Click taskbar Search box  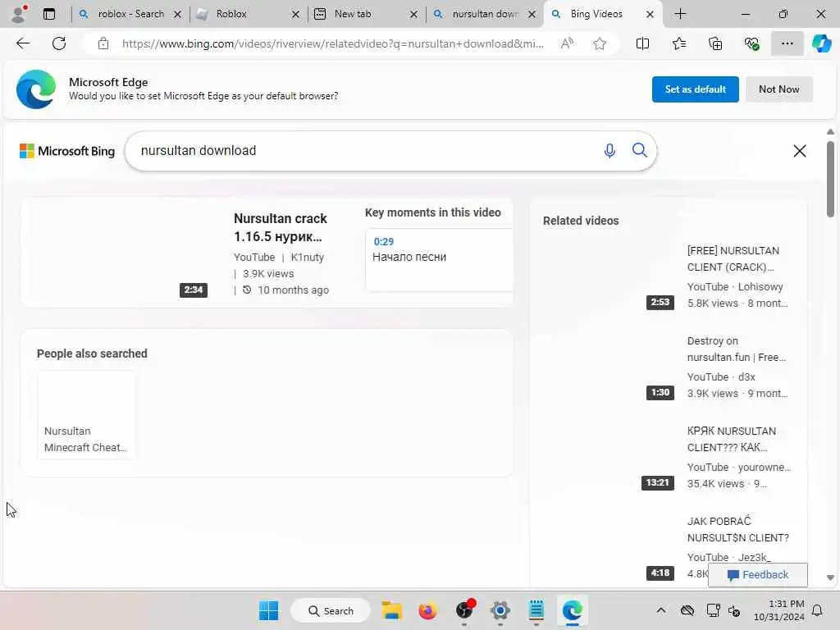(331, 610)
